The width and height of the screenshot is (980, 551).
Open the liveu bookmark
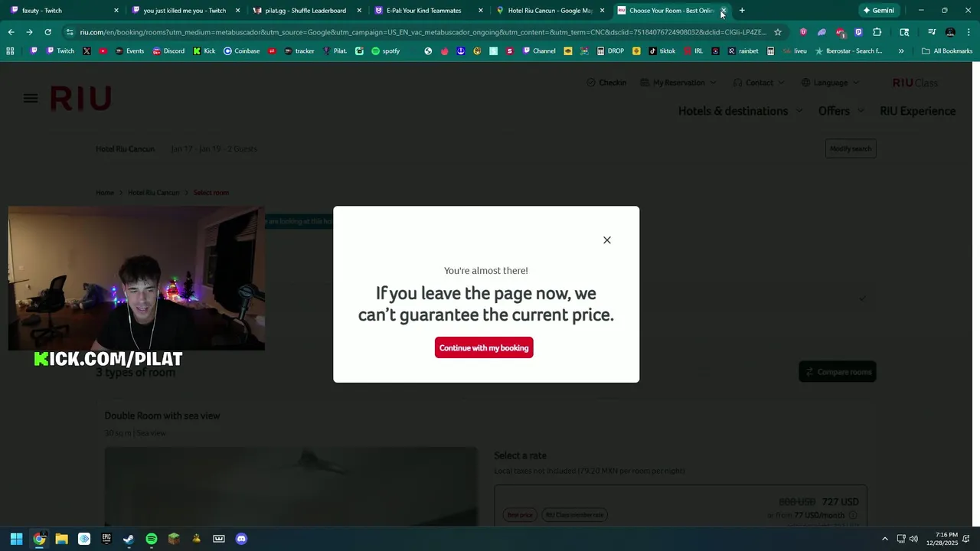tap(794, 51)
